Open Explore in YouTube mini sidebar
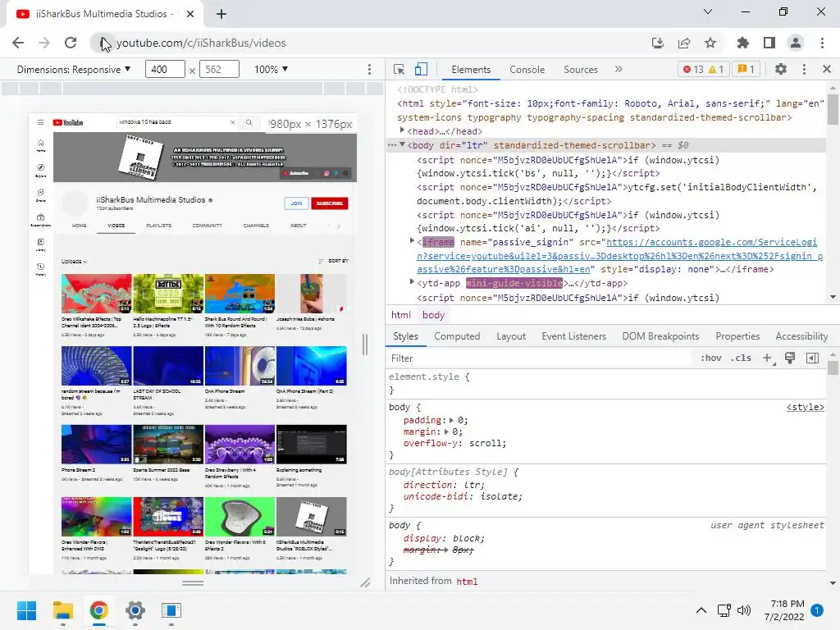 [x=41, y=171]
